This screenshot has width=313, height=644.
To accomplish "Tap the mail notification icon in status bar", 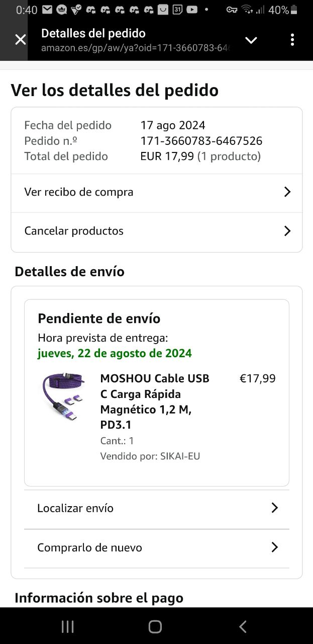I will click(47, 10).
